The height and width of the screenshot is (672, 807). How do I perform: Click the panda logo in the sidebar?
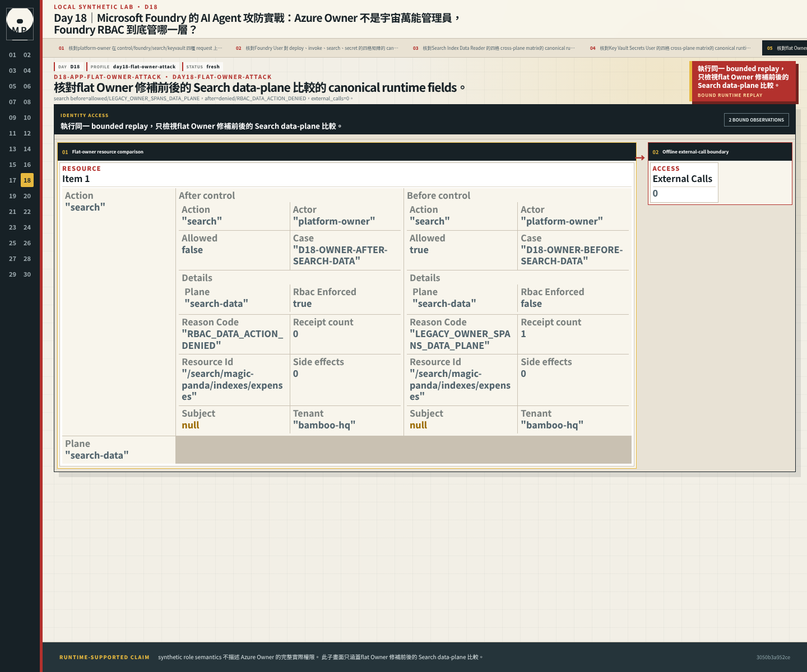pos(20,24)
